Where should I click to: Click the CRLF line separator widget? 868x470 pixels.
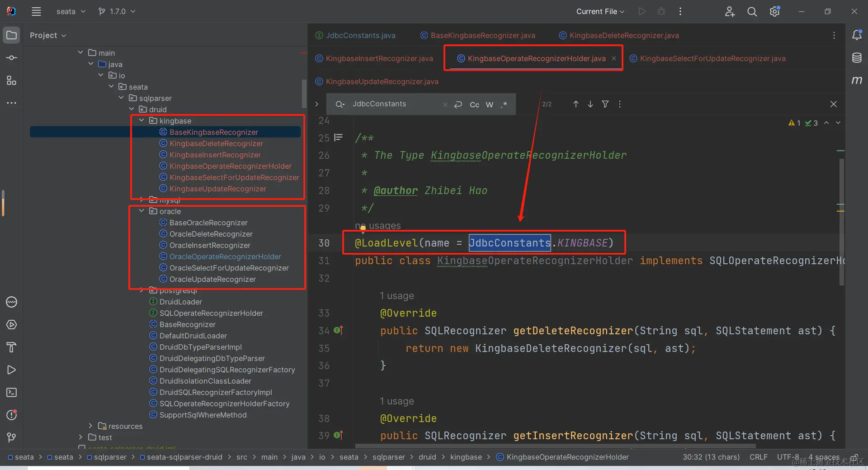[x=759, y=457]
